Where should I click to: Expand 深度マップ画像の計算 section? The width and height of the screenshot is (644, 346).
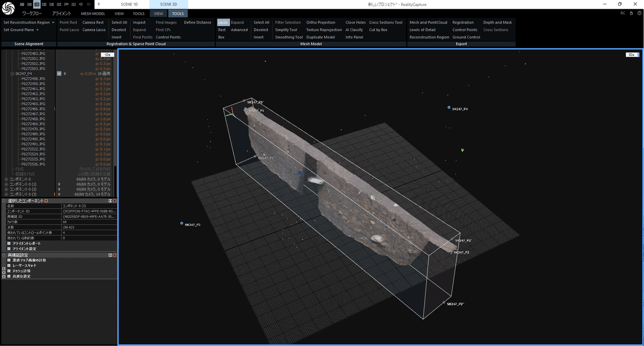(9, 260)
